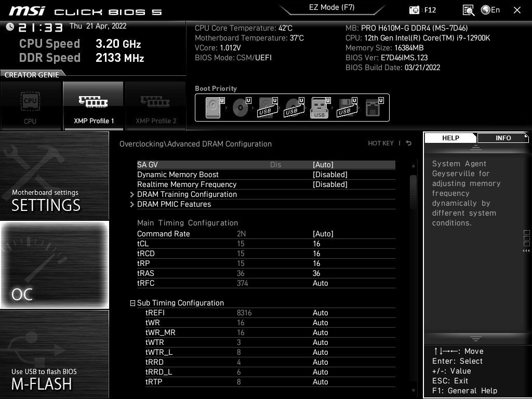Viewport: 532px width, 399px height.
Task: Take a screenshot with the F12 camera icon
Action: click(414, 10)
